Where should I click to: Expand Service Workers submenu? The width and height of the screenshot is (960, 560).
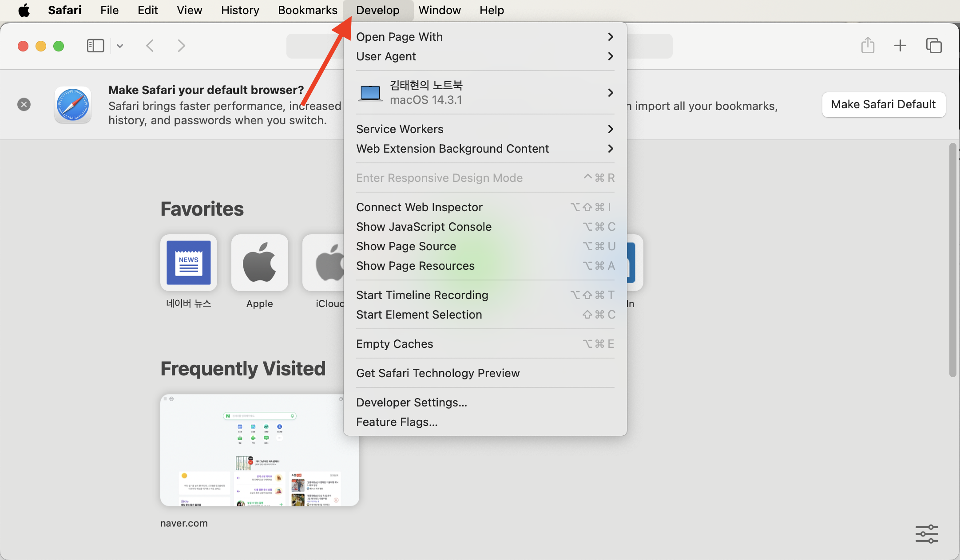tap(485, 129)
